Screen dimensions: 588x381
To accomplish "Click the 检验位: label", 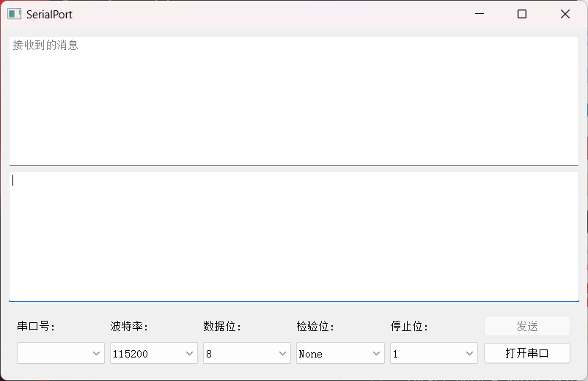I will pyautogui.click(x=315, y=326).
